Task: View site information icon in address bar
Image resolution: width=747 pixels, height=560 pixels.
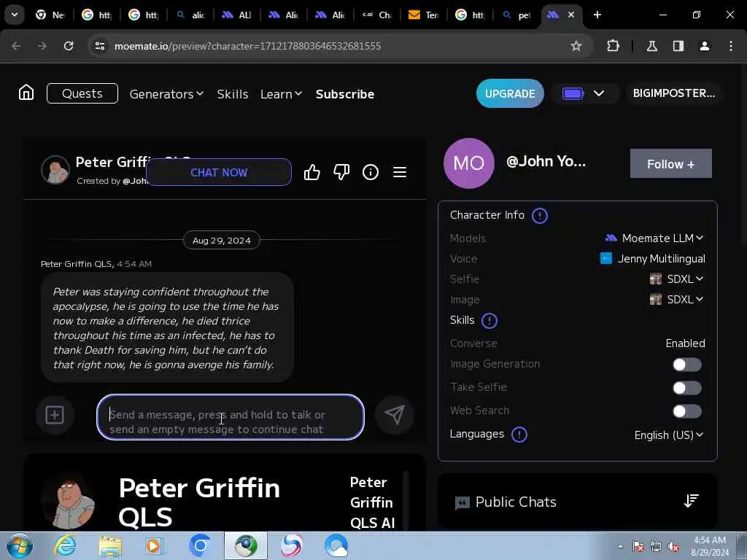Action: 99,46
